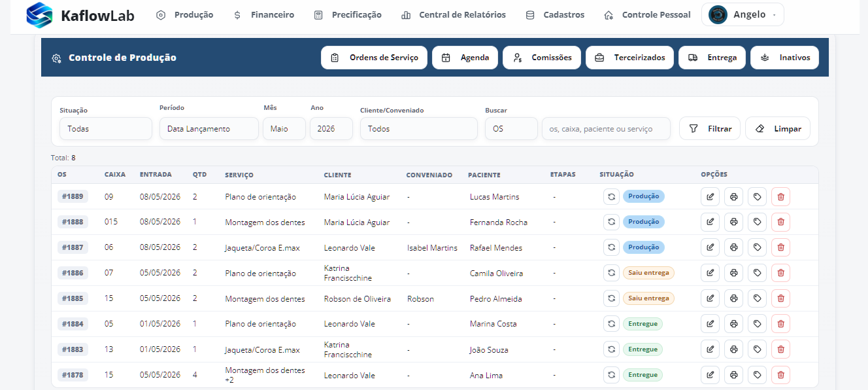868x390 pixels.
Task: Select client Robson de Oliveira
Action: click(358, 299)
